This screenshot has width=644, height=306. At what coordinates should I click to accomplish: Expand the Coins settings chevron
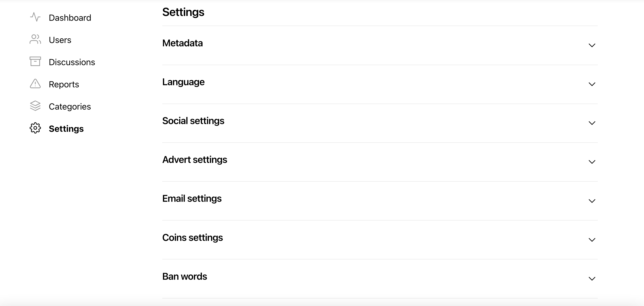click(592, 240)
